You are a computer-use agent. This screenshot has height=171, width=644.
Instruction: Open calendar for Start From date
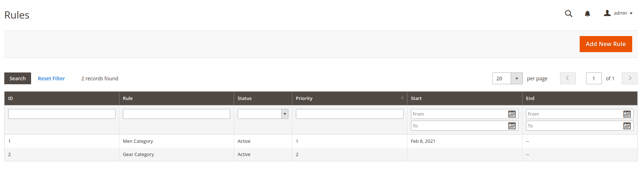tap(512, 114)
